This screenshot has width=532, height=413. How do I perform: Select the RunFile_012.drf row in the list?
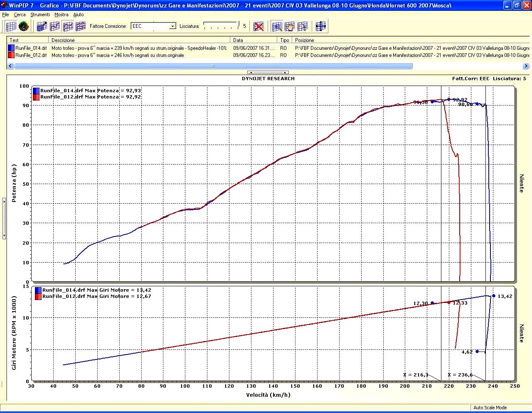[x=268, y=55]
